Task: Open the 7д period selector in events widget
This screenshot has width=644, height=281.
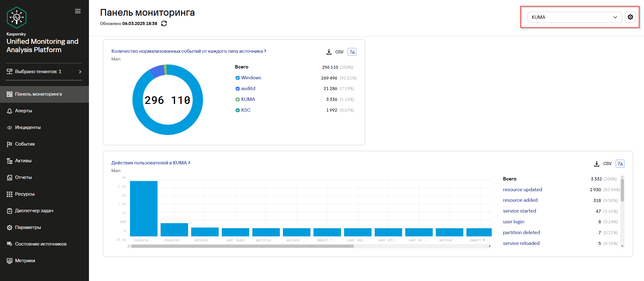Action: 352,52
